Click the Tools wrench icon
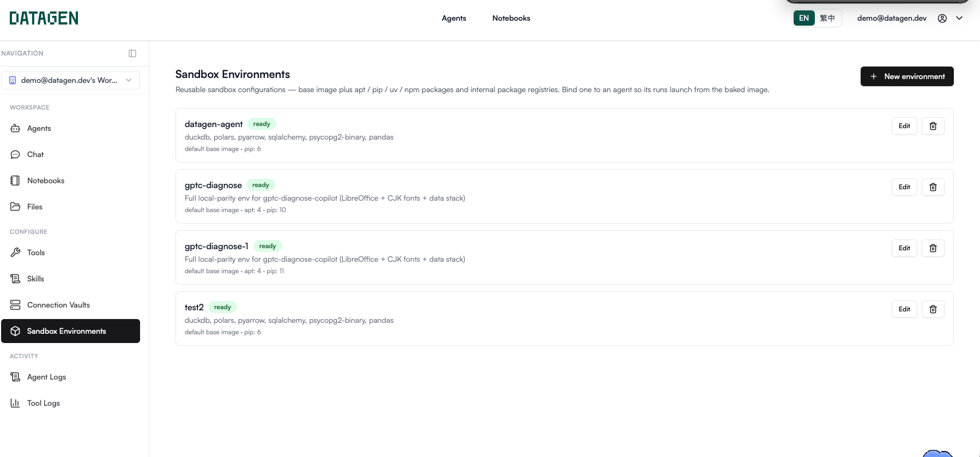Viewport: 980px width, 457px height. [x=15, y=252]
